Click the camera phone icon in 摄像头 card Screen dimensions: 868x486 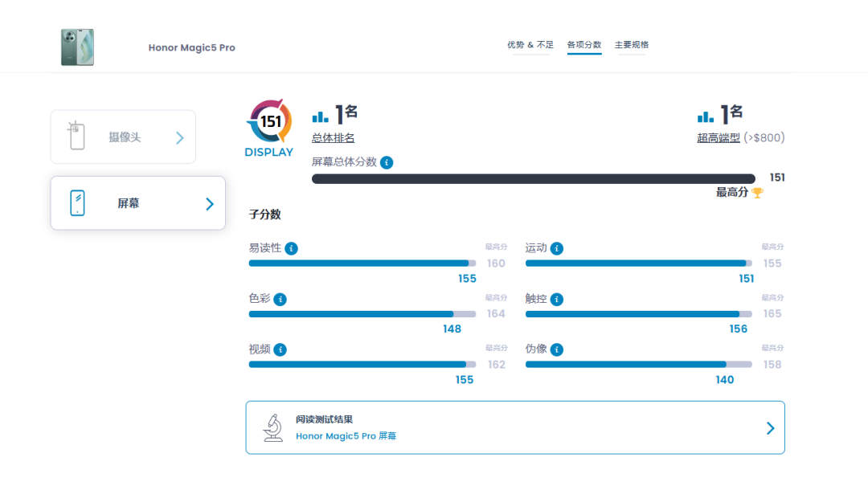pyautogui.click(x=76, y=135)
